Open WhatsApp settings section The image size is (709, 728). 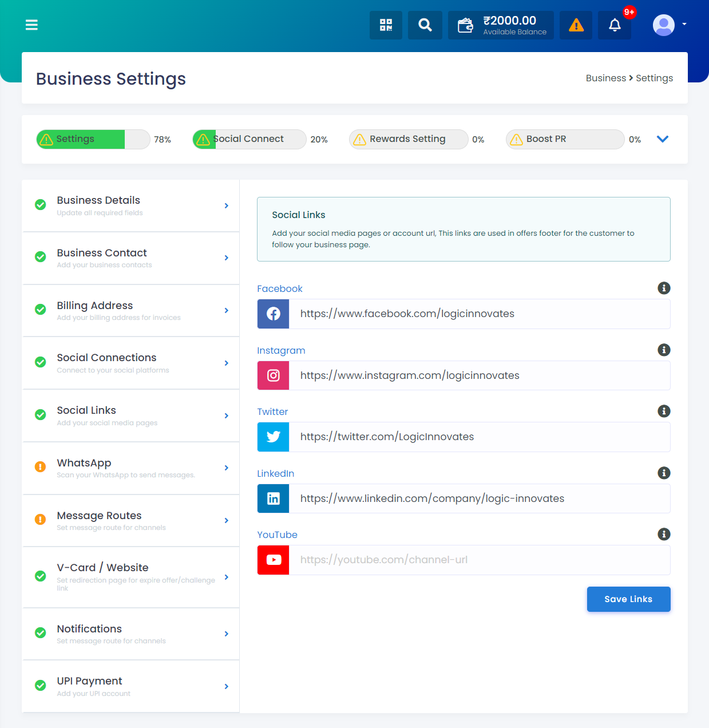point(131,468)
